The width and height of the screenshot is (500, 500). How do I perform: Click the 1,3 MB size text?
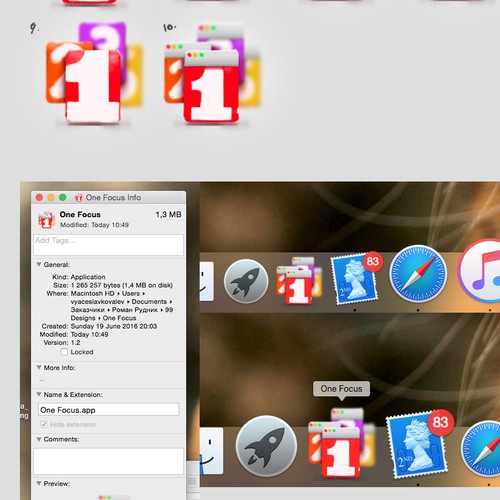coord(168,214)
